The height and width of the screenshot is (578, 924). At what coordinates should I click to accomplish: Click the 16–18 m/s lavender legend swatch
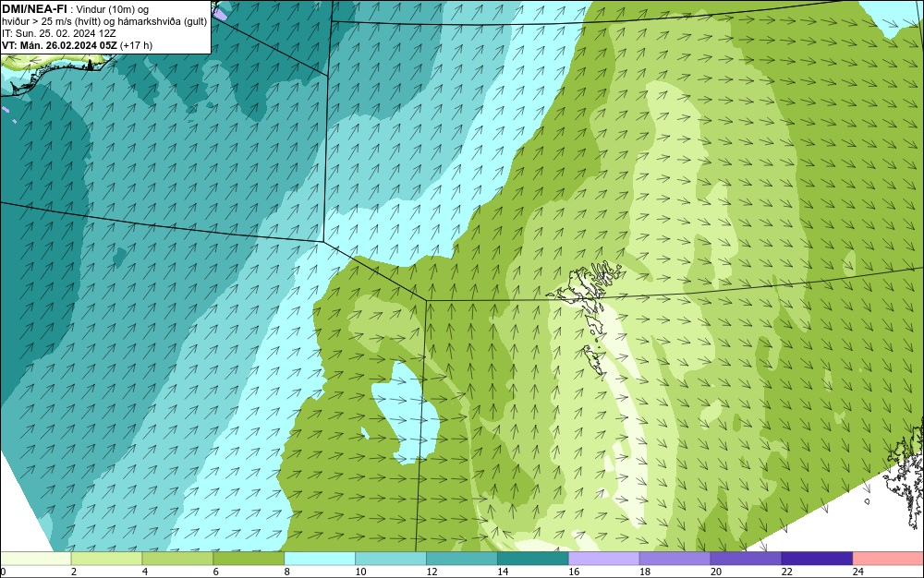click(x=603, y=558)
